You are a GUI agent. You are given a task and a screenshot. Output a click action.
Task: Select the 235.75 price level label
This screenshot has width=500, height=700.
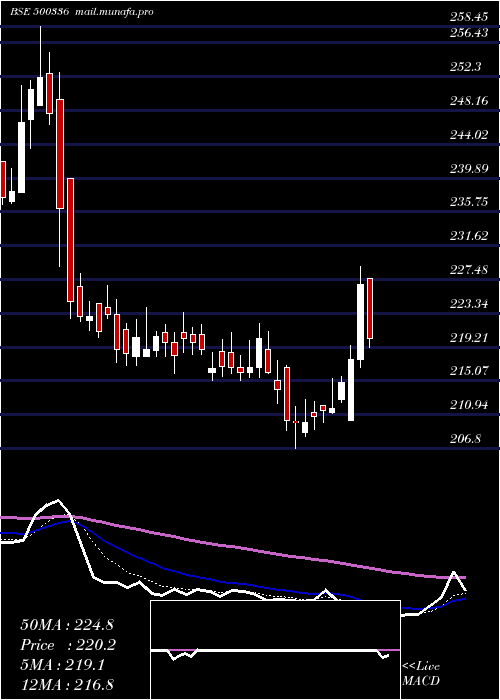click(468, 202)
